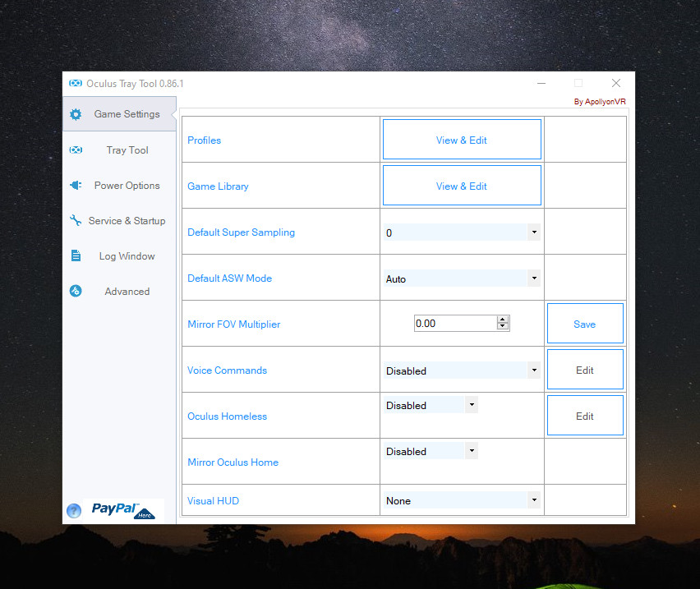Close the Oculus Tray Tool window
This screenshot has height=589, width=700.
[x=616, y=83]
